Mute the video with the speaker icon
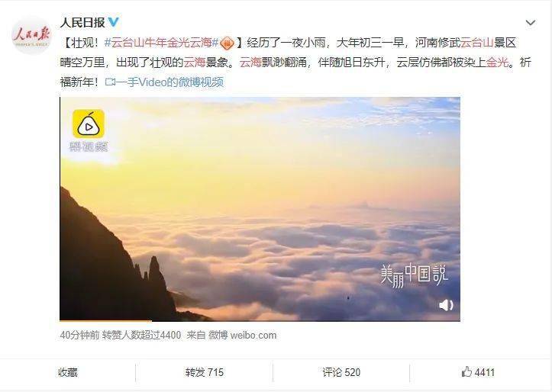The height and width of the screenshot is (392, 552). point(446,305)
